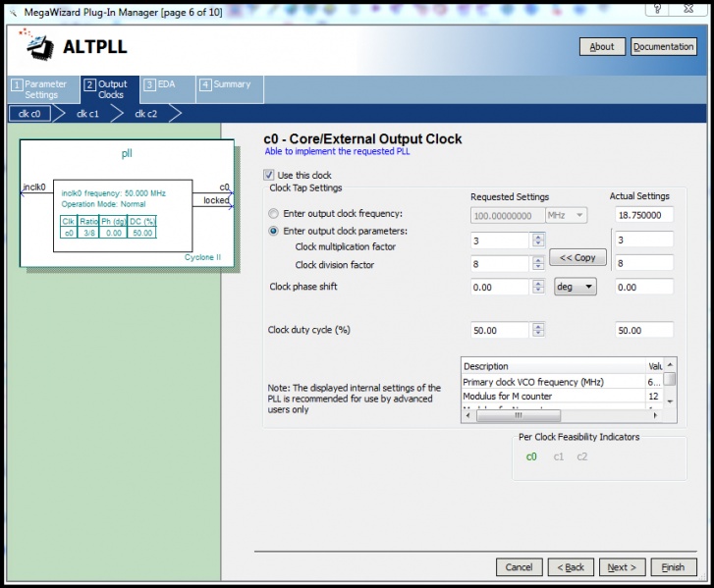This screenshot has width=714, height=588.
Task: Click the << Copy button
Action: pyautogui.click(x=577, y=257)
